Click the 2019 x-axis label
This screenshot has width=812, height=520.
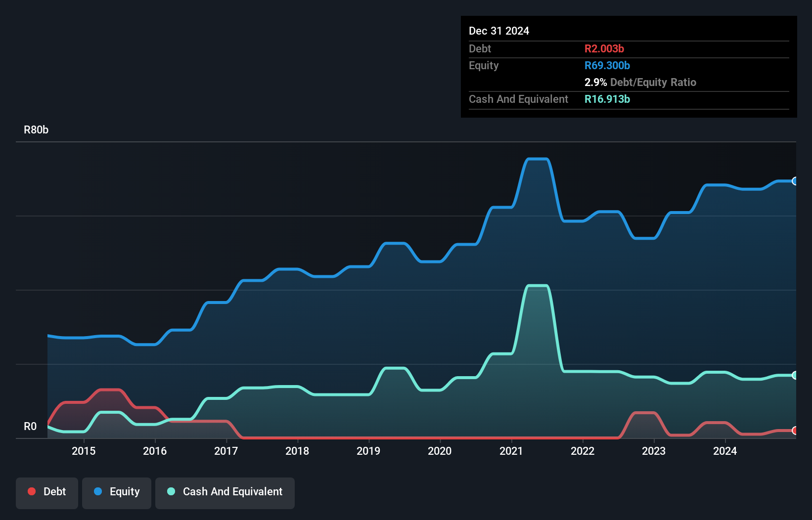tap(368, 451)
